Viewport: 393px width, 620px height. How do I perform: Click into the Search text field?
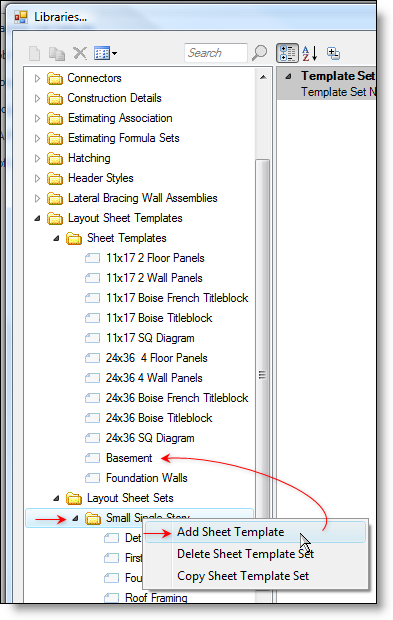pyautogui.click(x=216, y=53)
